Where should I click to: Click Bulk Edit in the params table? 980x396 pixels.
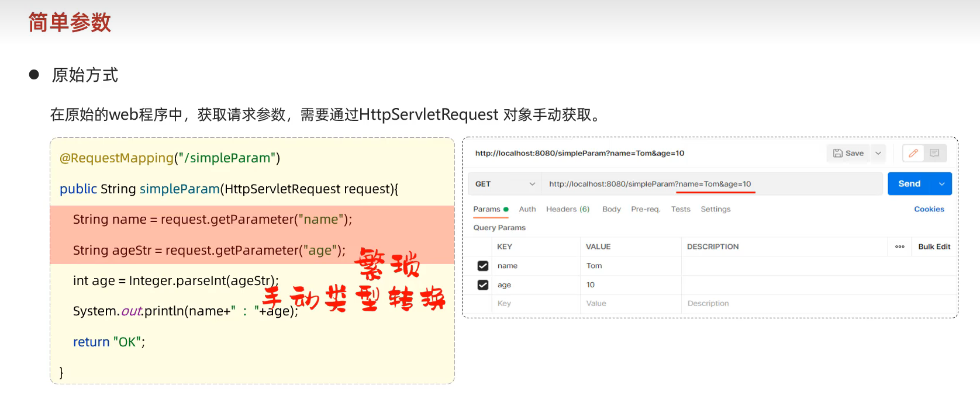[x=934, y=246]
